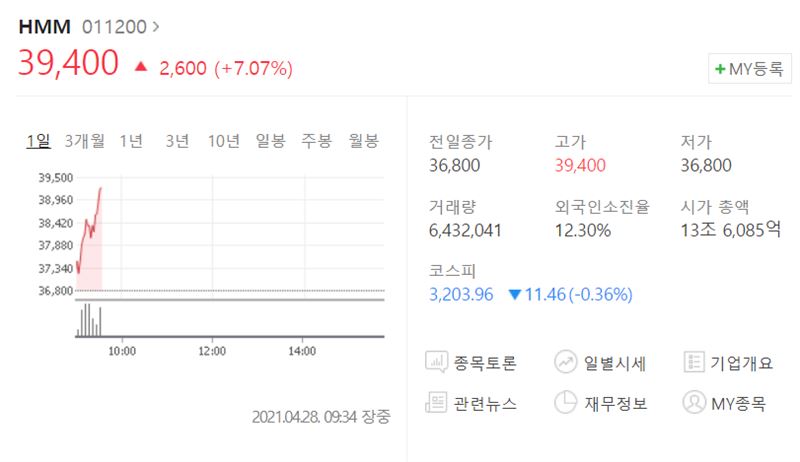Open the 종목토론 discussion icon
The width and height of the screenshot is (800, 462).
coord(437,362)
